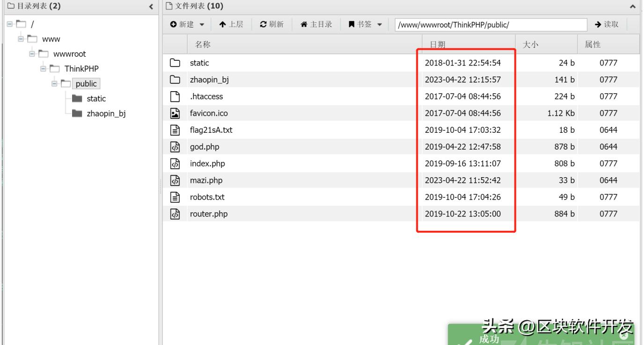
Task: Select the favicon.ico file name
Action: click(x=209, y=113)
